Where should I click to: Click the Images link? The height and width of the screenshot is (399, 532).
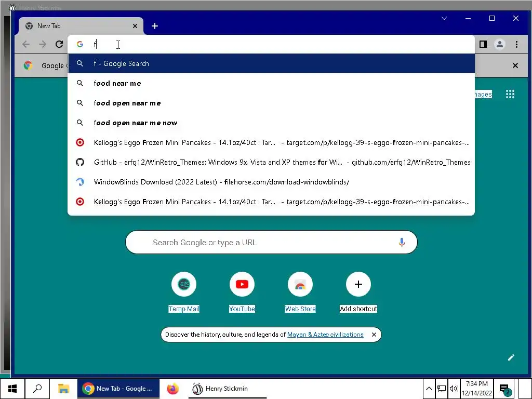click(x=483, y=95)
